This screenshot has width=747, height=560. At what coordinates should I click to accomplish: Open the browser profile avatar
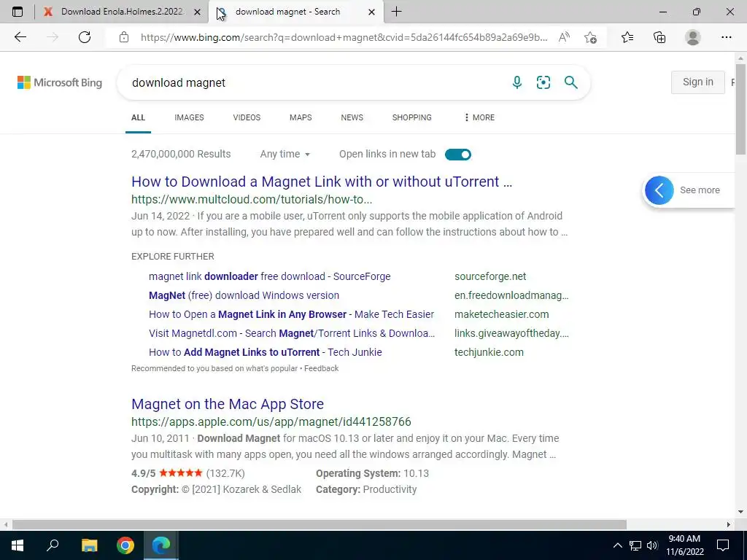[693, 37]
